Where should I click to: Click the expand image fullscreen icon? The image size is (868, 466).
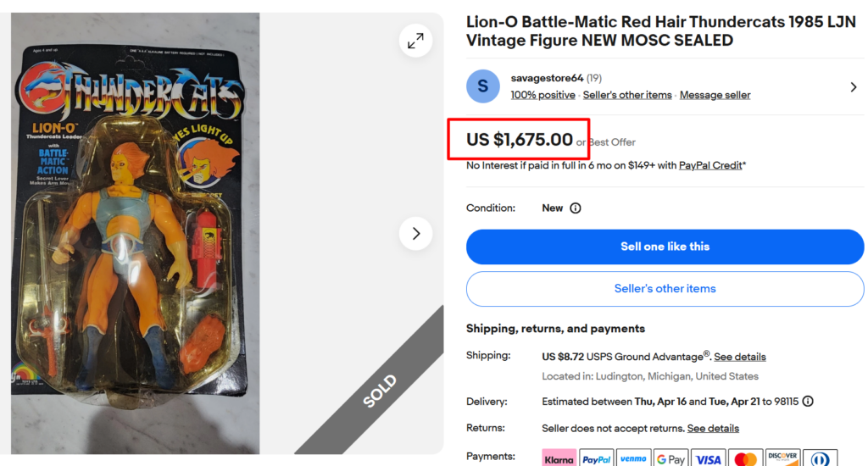(x=415, y=41)
